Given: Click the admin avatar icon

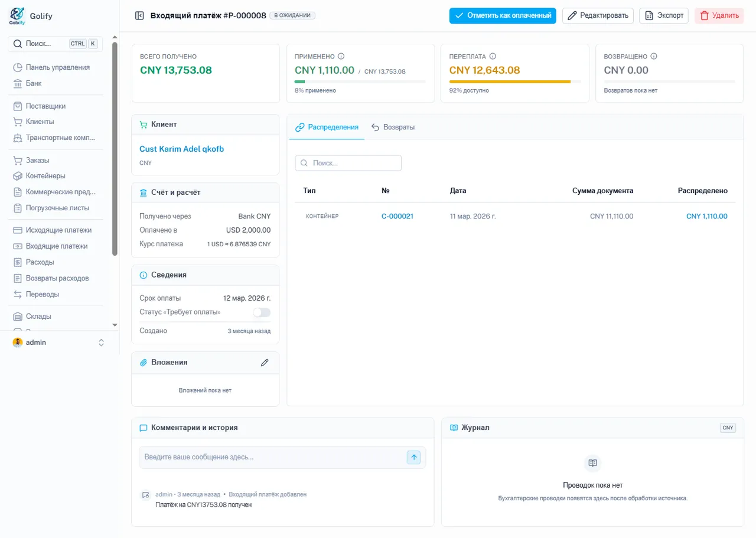Looking at the screenshot, I should [18, 343].
